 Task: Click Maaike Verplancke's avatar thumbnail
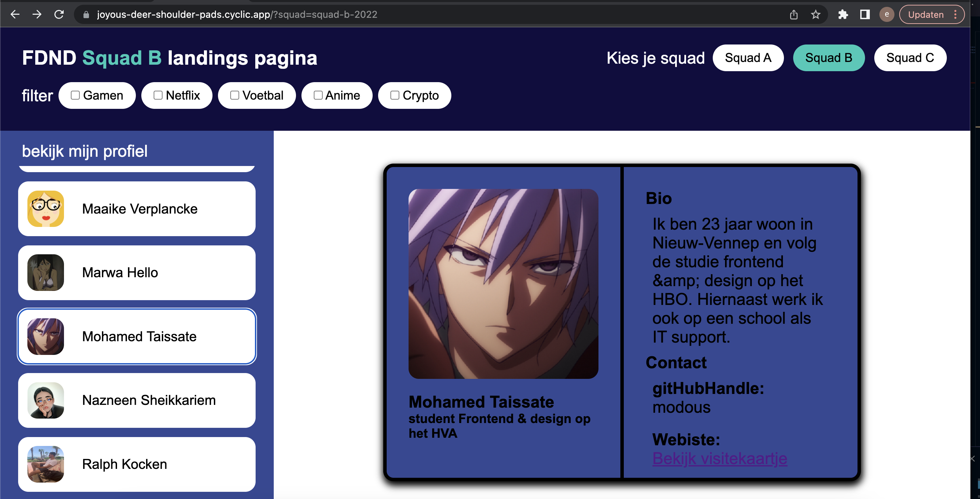point(46,208)
